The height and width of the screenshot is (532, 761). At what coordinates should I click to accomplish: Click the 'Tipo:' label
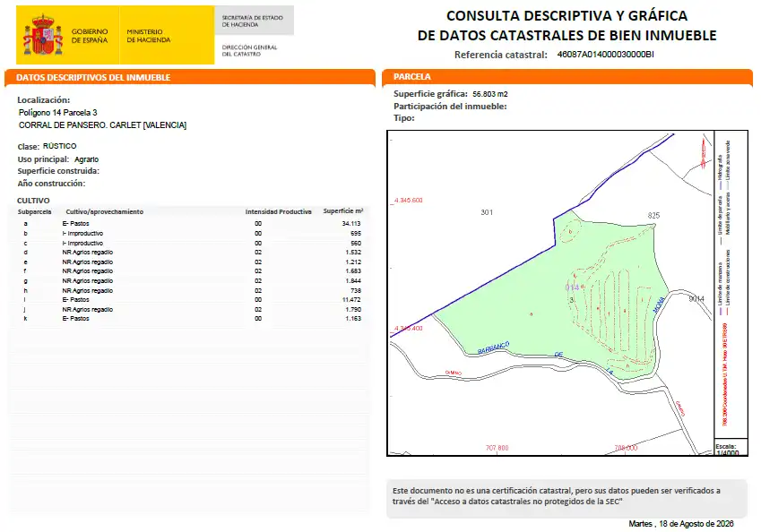(x=403, y=118)
